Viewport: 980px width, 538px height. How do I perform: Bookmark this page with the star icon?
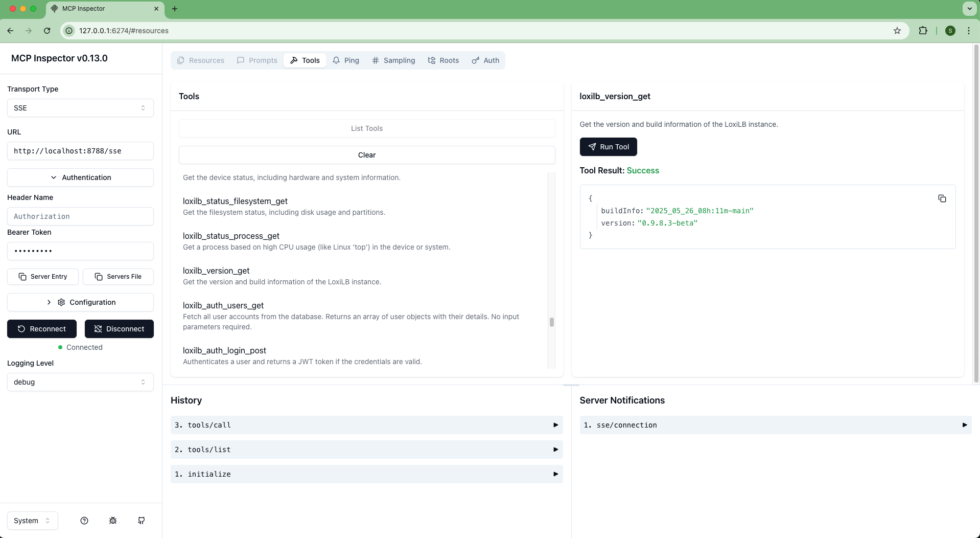[897, 31]
